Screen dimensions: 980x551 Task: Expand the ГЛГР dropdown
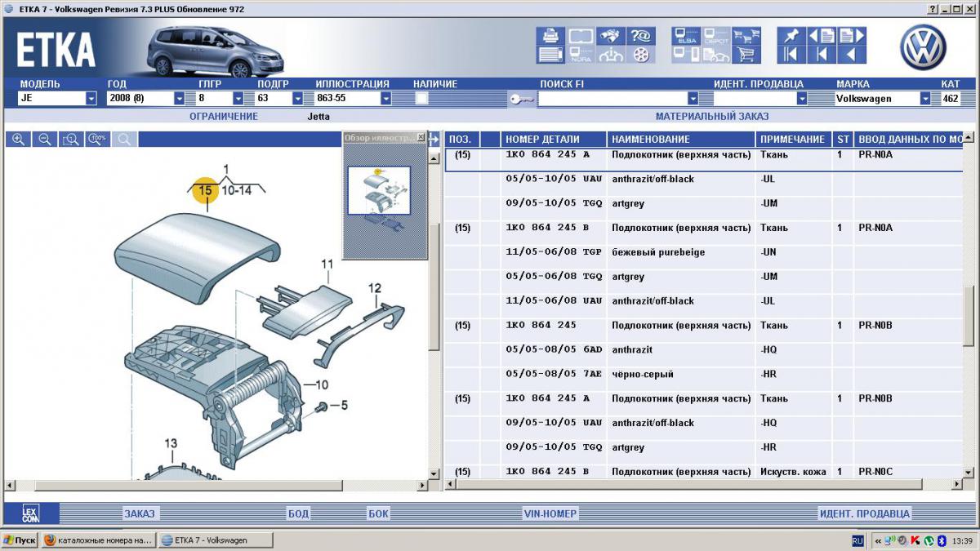[x=238, y=99]
